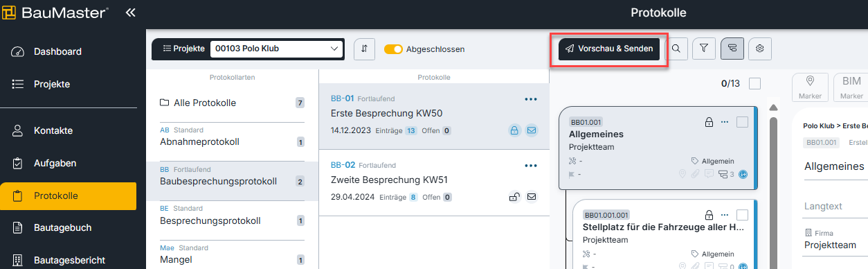The width and height of the screenshot is (868, 269).
Task: Tick the checkbox on the Allgemeines entry card
Action: point(742,122)
